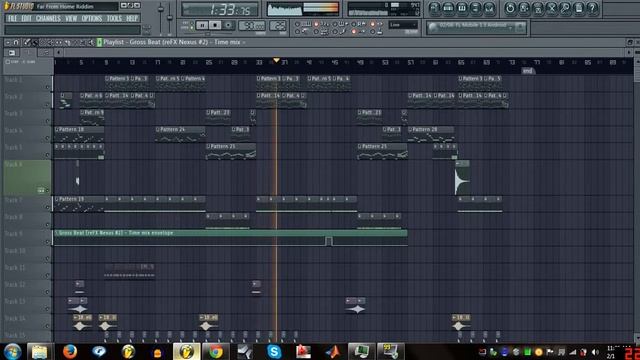Open the Pattern 28 clip menu arrow

(410, 129)
